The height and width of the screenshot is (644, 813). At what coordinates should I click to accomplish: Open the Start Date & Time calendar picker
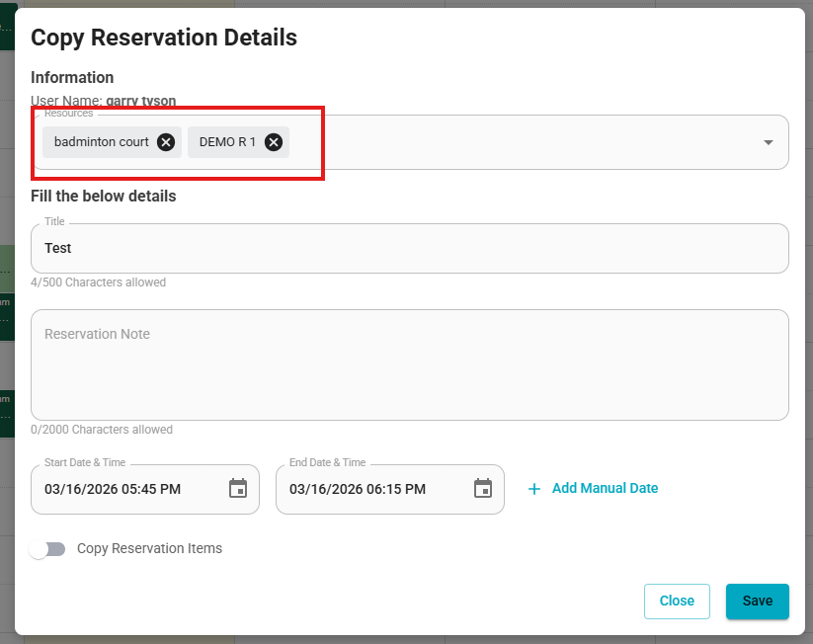click(238, 489)
